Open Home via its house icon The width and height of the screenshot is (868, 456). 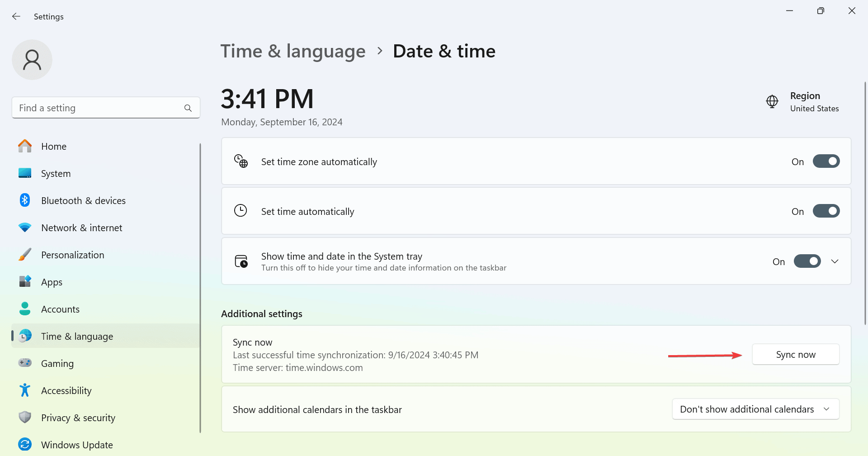(25, 146)
